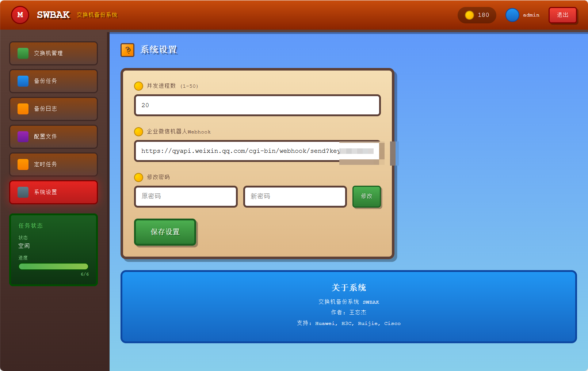588x371 pixels.
Task: Click the 企业微信机器人 Webhook URL field
Action: (x=237, y=151)
